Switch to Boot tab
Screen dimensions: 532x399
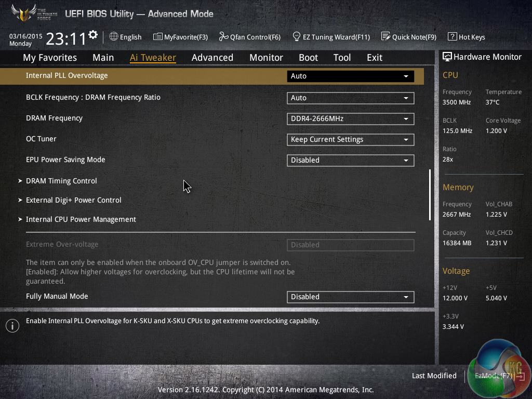[x=308, y=58]
